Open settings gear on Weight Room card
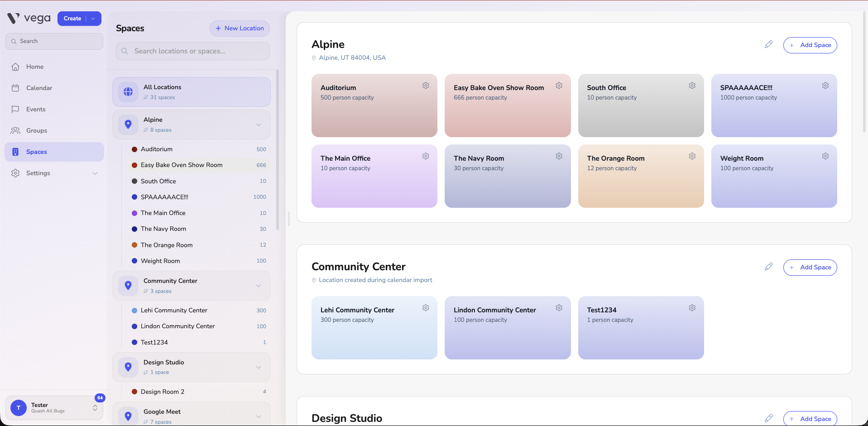The width and height of the screenshot is (868, 426). 825,156
